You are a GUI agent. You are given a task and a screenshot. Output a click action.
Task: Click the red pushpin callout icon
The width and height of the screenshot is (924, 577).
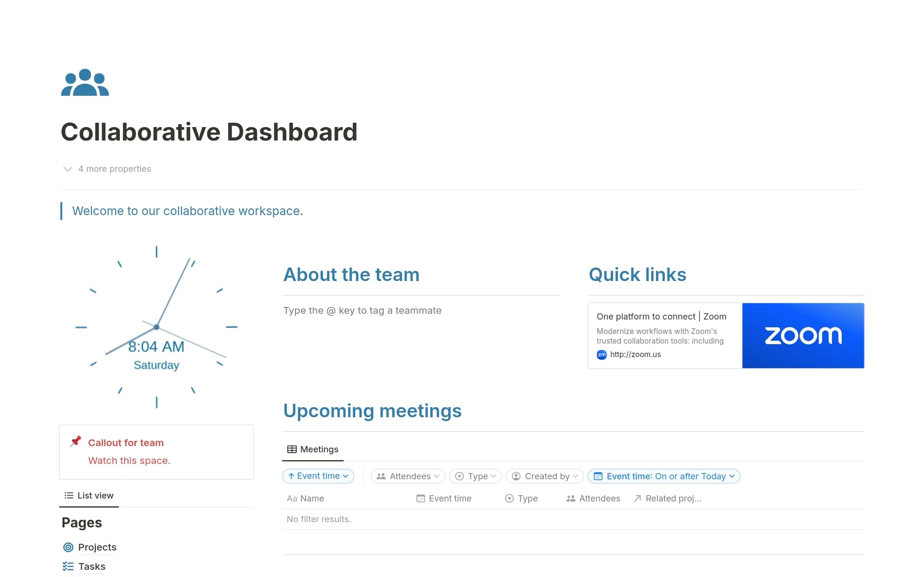76,441
